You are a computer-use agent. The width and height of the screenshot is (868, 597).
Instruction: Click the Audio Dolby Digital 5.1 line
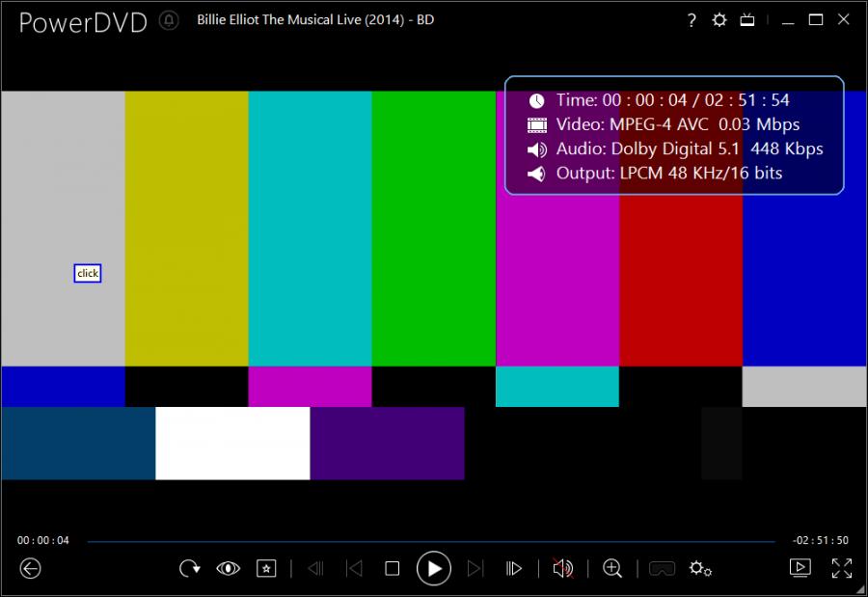(x=675, y=149)
